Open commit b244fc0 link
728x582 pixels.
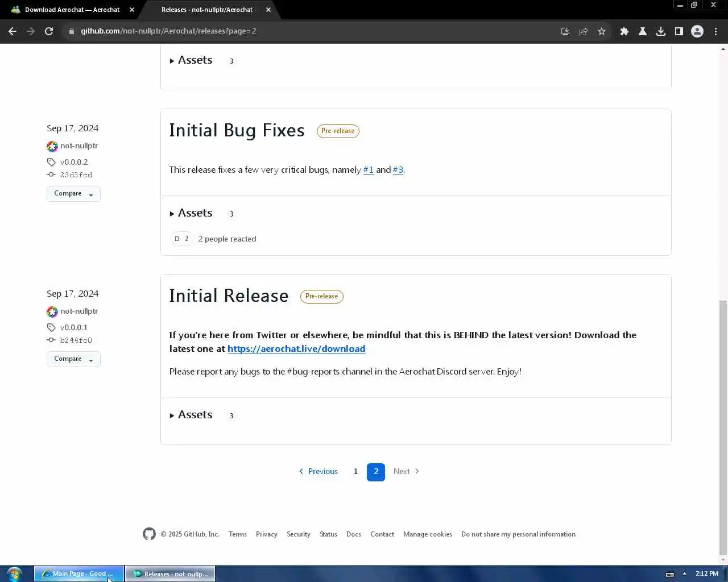76,340
